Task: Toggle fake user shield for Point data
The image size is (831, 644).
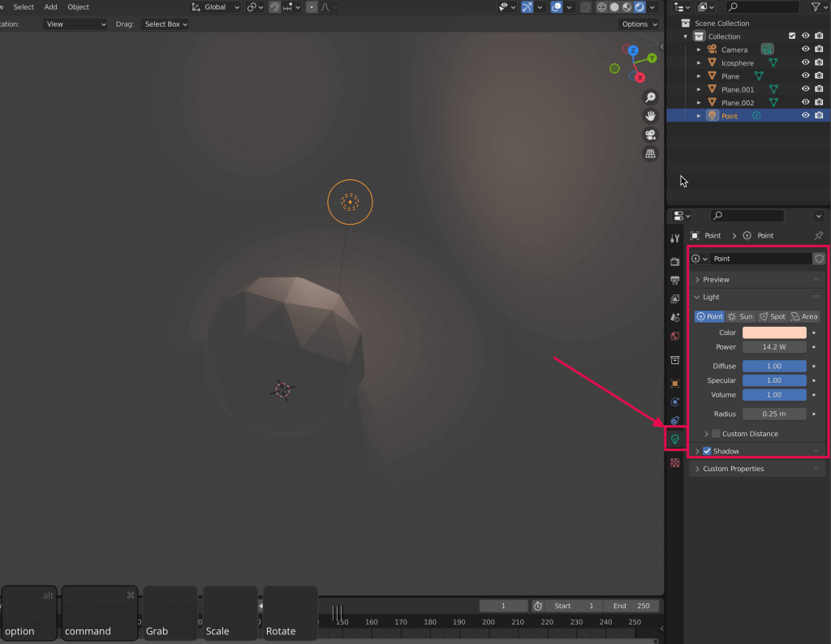Action: coord(820,259)
